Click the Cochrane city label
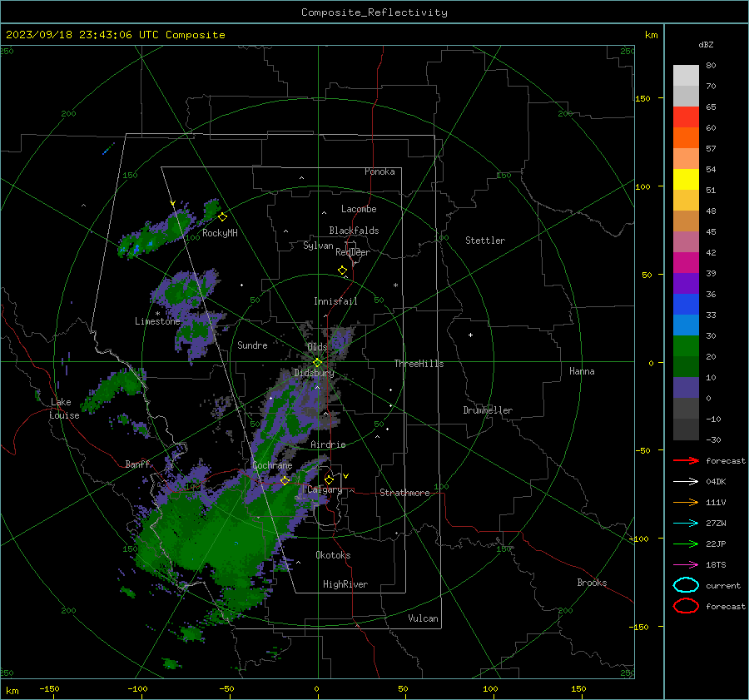Image resolution: width=749 pixels, height=700 pixels. click(272, 465)
